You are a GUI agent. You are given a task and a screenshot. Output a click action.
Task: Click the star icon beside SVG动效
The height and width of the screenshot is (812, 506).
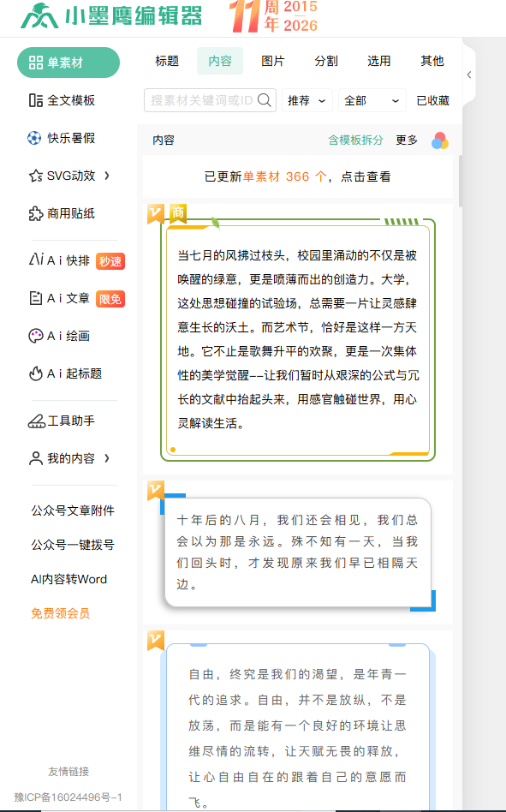[36, 176]
